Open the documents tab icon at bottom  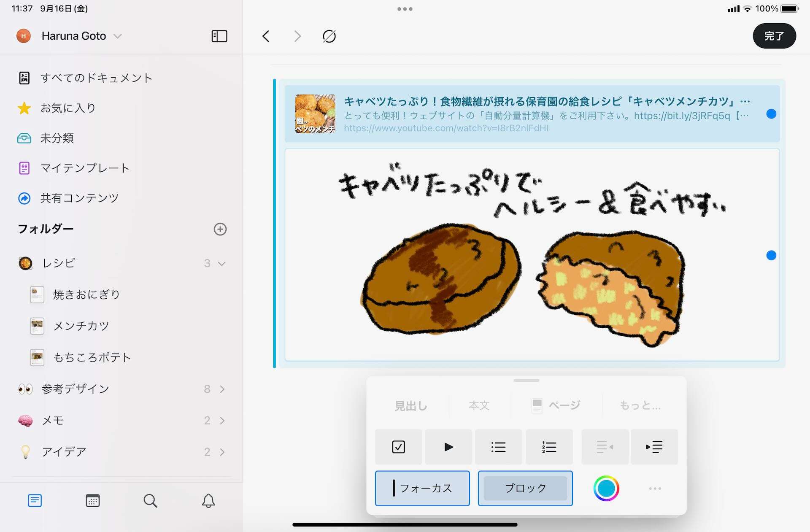(35, 501)
